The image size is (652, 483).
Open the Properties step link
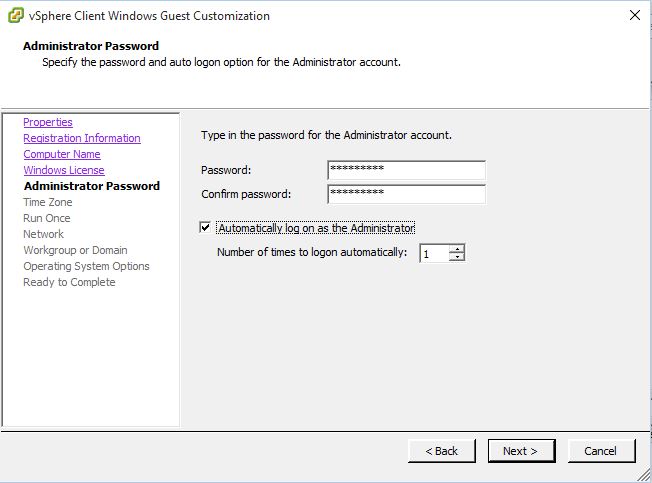(x=48, y=122)
